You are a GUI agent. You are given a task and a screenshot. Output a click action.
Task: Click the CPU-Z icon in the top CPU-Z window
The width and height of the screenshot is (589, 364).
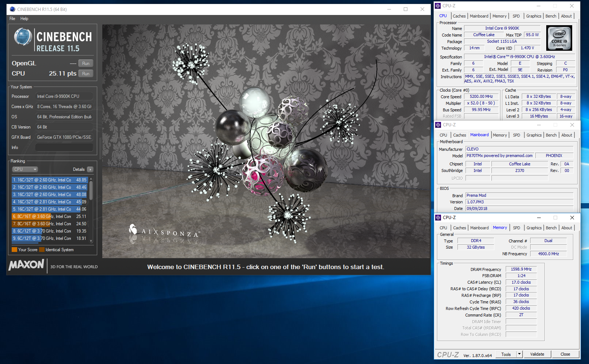(438, 5)
